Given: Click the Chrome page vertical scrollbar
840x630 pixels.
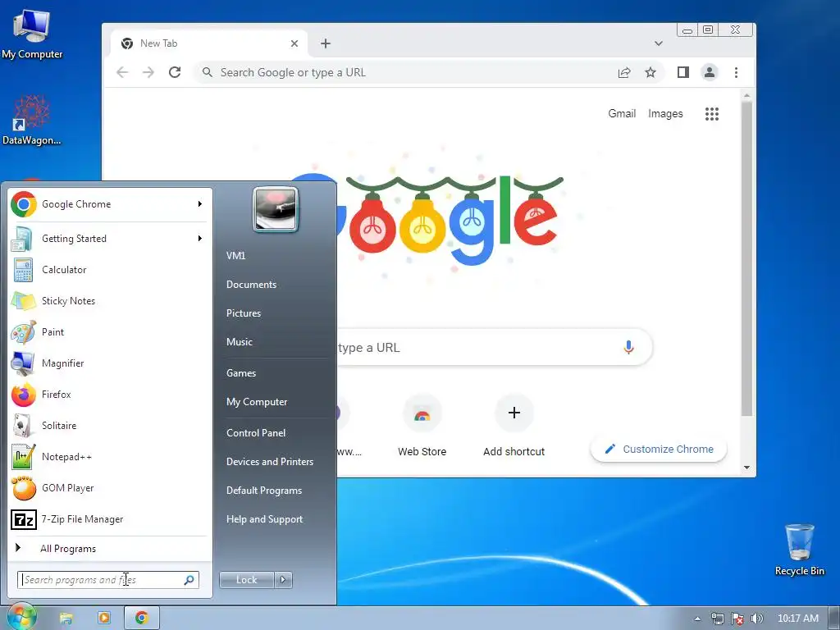Looking at the screenshot, I should [746, 257].
